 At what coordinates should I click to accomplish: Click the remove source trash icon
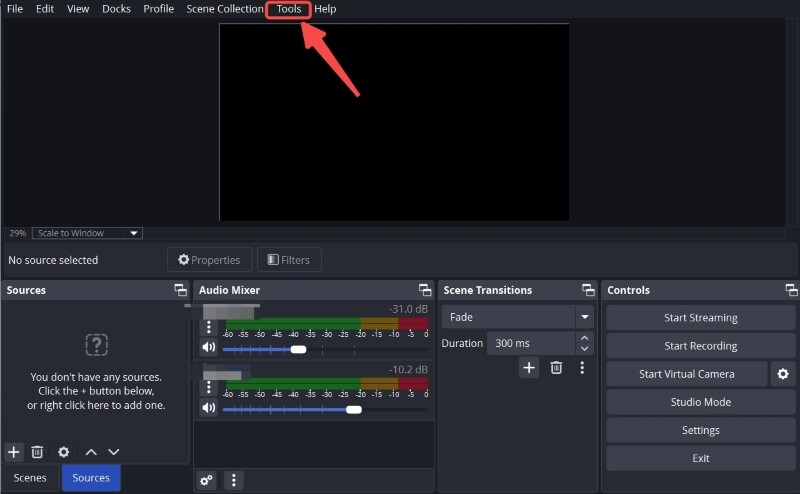pyautogui.click(x=37, y=452)
